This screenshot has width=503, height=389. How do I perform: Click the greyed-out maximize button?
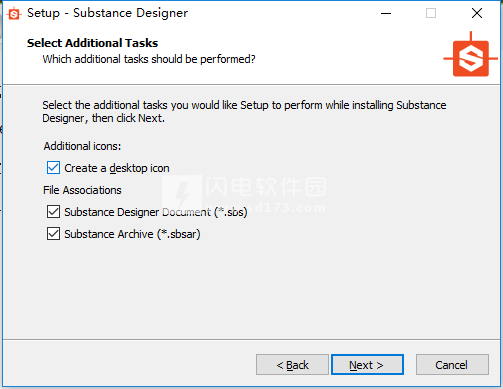431,13
